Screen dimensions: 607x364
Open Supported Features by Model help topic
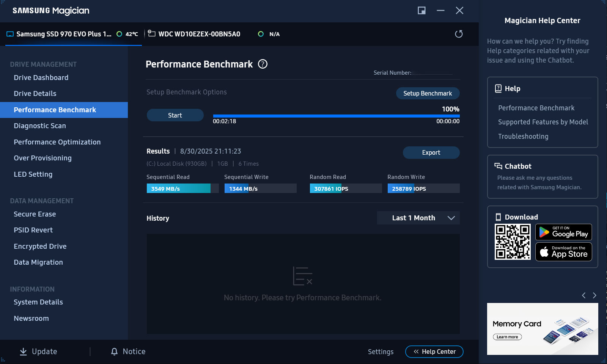pyautogui.click(x=543, y=122)
